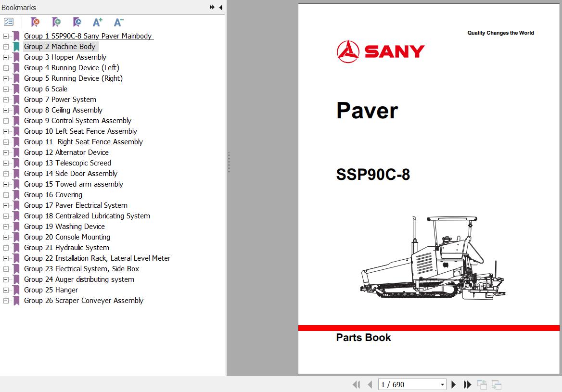Click the go to bookmark icon

click(x=77, y=22)
